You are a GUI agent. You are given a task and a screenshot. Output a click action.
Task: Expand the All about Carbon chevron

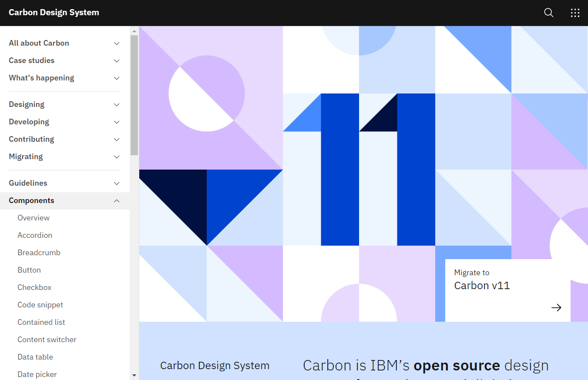[117, 43]
